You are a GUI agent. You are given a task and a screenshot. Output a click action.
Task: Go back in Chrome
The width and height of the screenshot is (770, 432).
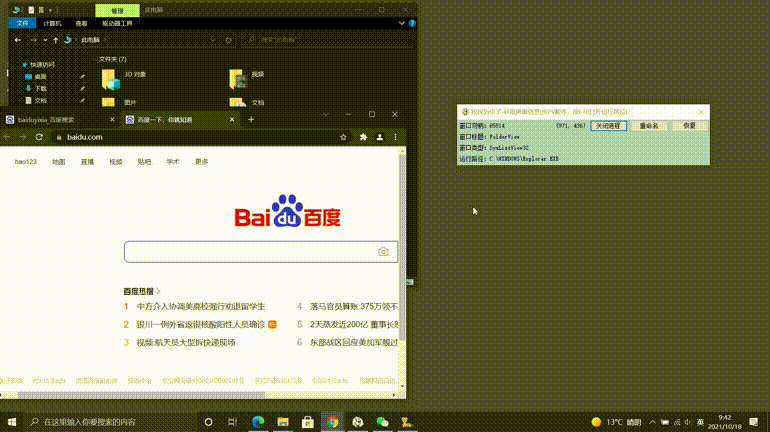point(7,137)
